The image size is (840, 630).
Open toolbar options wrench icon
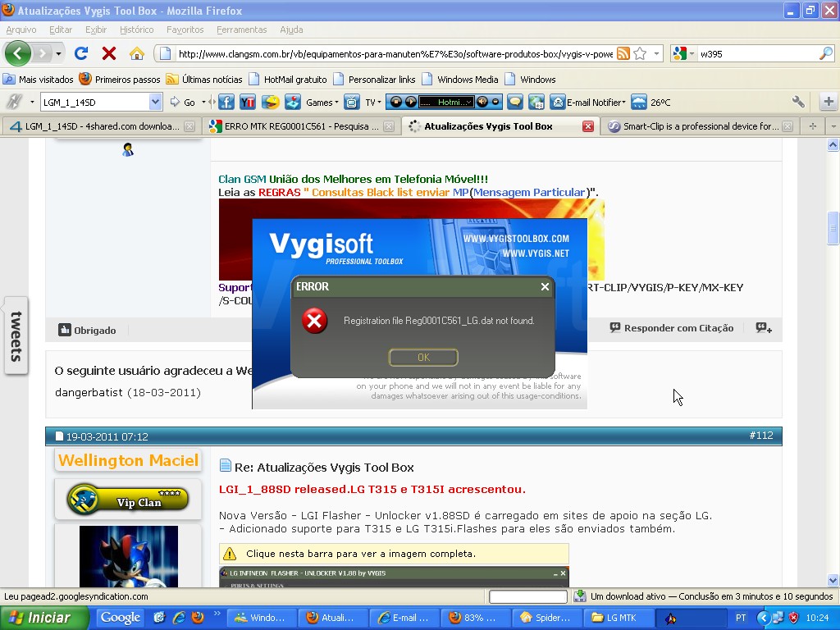click(797, 102)
